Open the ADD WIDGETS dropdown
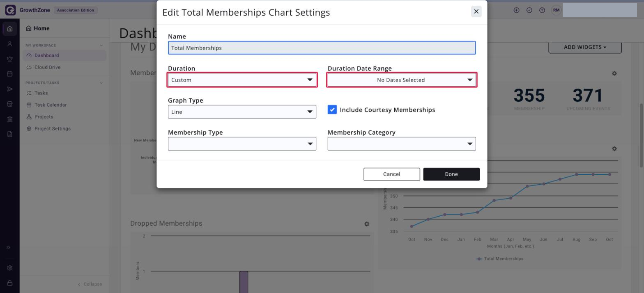 [585, 47]
